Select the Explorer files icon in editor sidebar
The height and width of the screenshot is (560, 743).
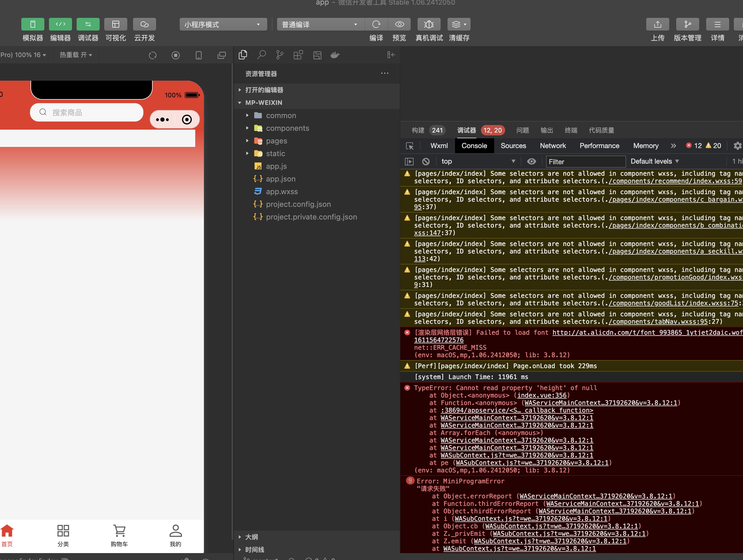(243, 55)
